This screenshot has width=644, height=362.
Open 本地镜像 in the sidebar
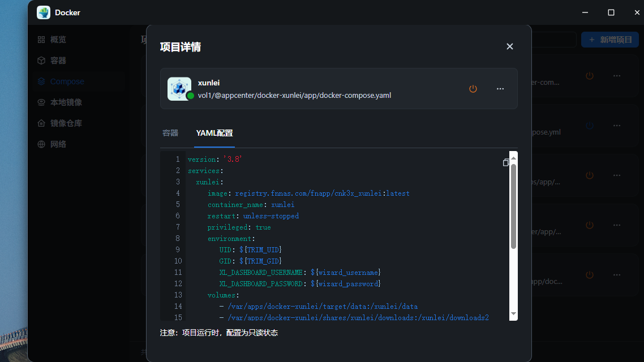pyautogui.click(x=66, y=102)
